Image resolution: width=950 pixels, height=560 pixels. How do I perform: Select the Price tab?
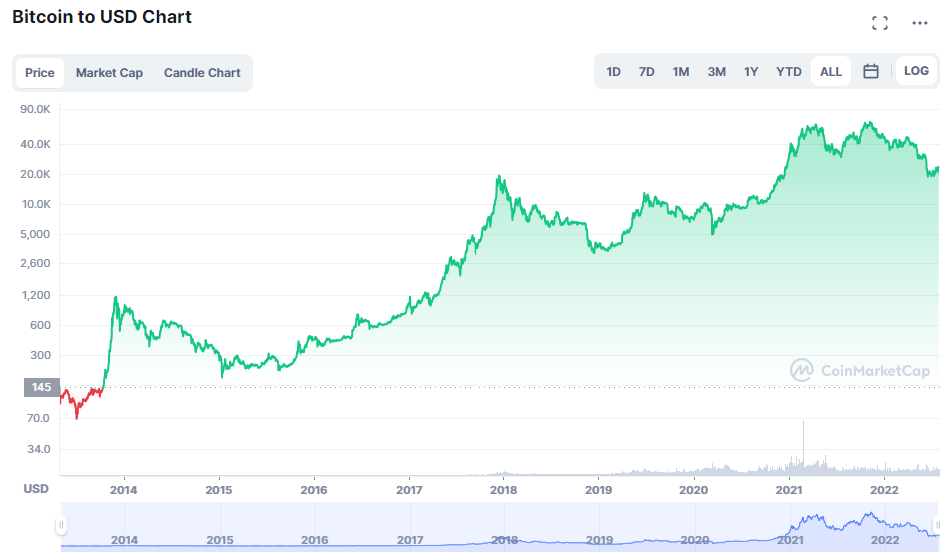(x=39, y=73)
